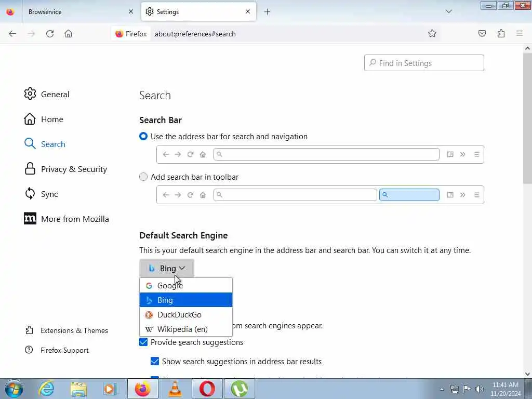Switch to Firefox taskbar button
Image resolution: width=532 pixels, height=399 pixels.
[143, 389]
